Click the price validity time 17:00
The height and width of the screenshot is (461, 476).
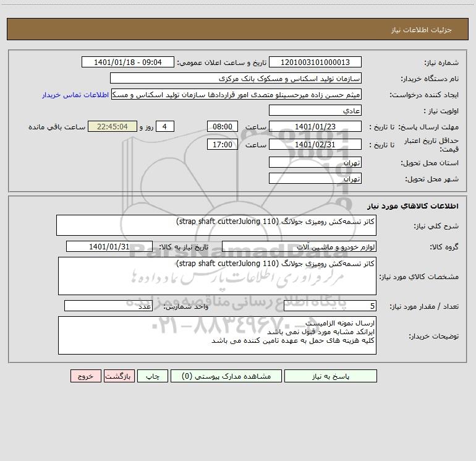pyautogui.click(x=222, y=144)
